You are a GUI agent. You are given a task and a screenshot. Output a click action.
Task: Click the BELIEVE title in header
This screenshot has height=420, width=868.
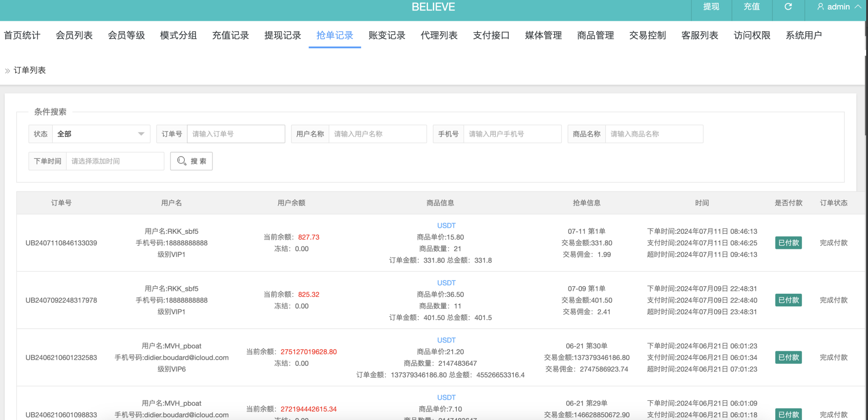point(433,7)
